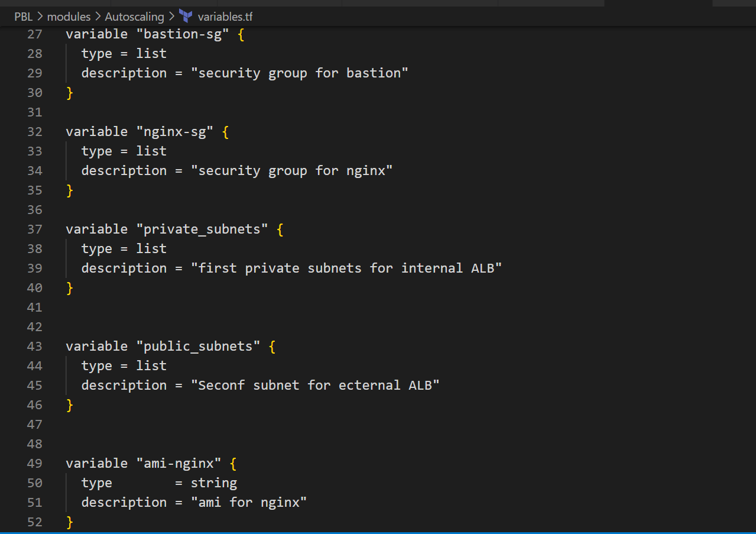Open the modules breadcrumb dropdown
The height and width of the screenshot is (534, 756).
point(69,17)
